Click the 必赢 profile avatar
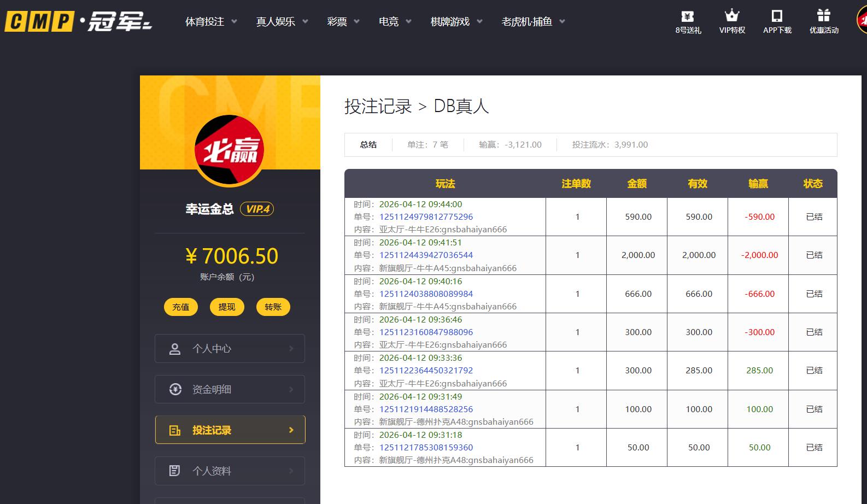This screenshot has width=867, height=504. coord(230,150)
